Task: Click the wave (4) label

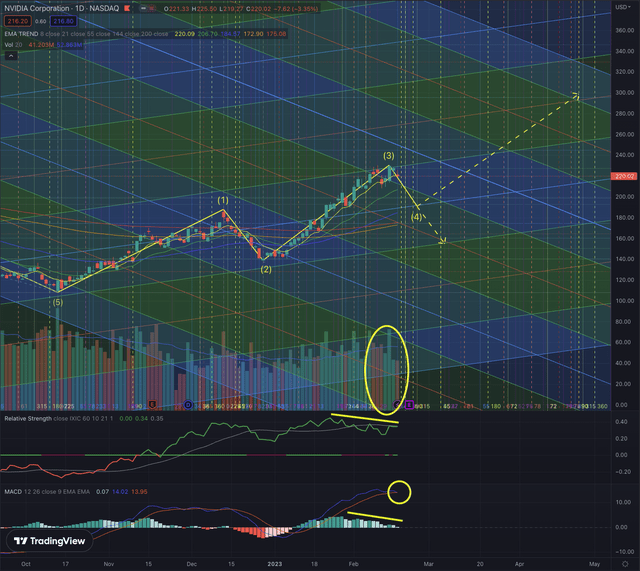Action: coord(416,217)
